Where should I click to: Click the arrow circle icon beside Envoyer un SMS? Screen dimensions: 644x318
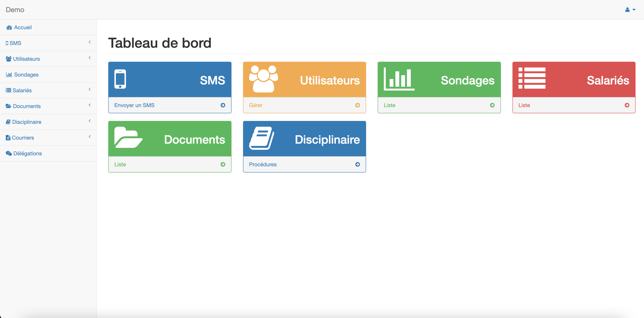point(223,105)
